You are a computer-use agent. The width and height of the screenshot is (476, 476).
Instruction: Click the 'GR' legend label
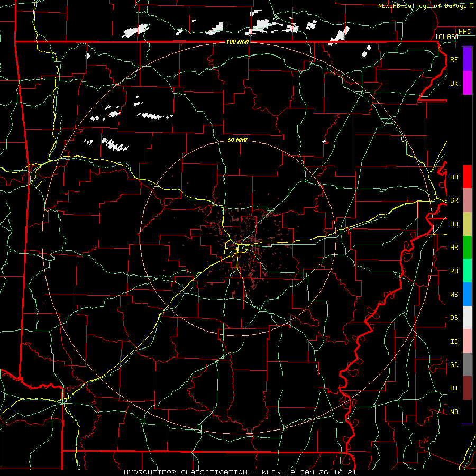pyautogui.click(x=454, y=200)
